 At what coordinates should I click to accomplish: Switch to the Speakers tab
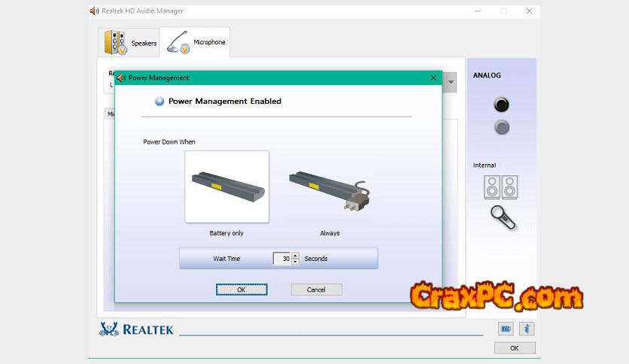tap(129, 43)
